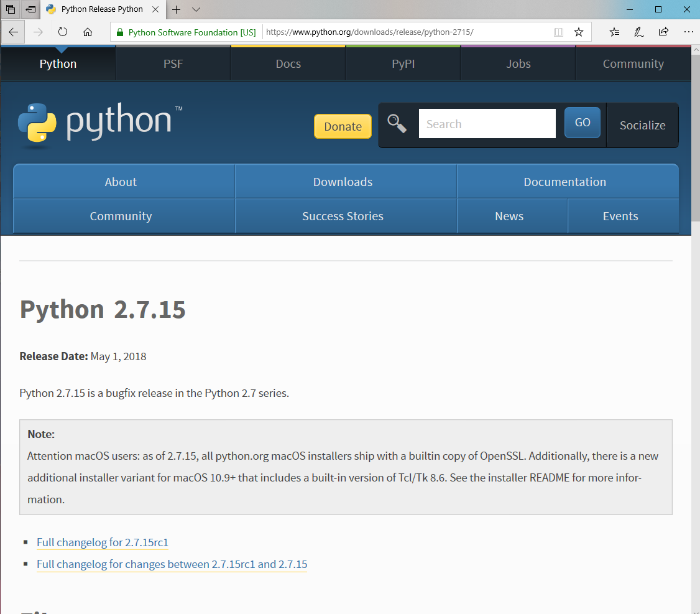Maximize the browser window
This screenshot has width=700, height=614.
coord(658,9)
